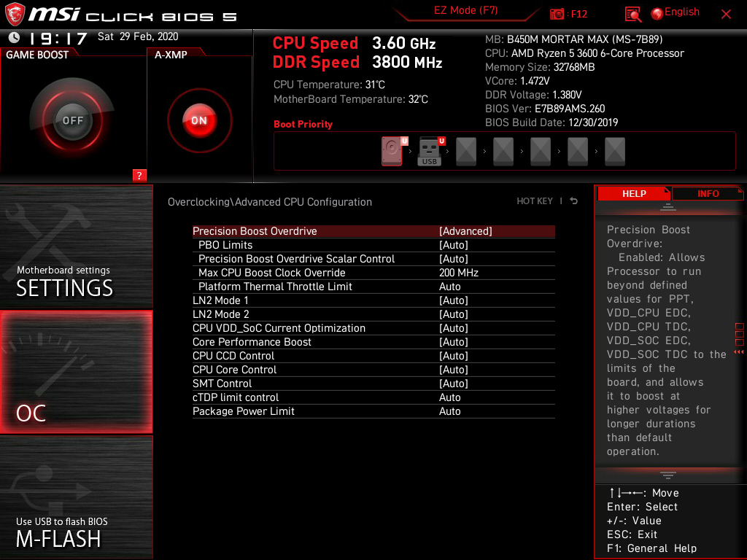
Task: Edit the Package Power Limit value
Action: point(373,411)
